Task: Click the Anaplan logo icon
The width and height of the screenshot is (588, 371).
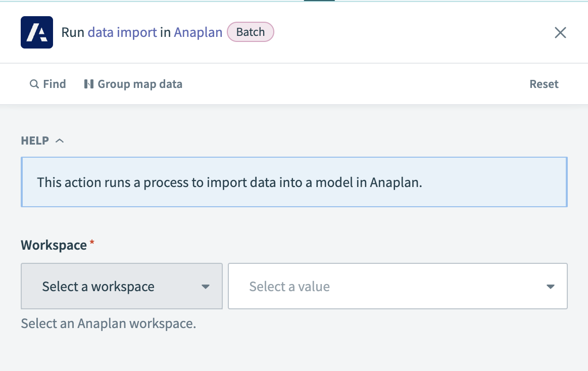Action: pos(36,32)
